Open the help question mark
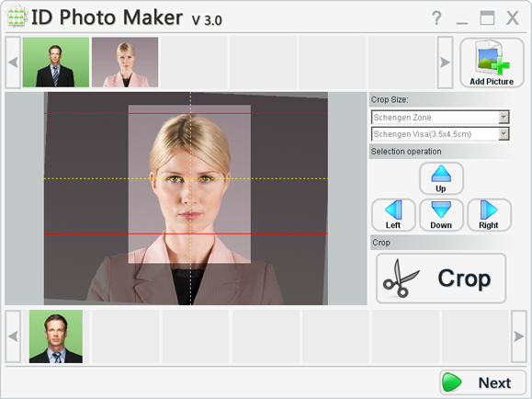Image resolution: width=532 pixels, height=399 pixels. (x=436, y=17)
